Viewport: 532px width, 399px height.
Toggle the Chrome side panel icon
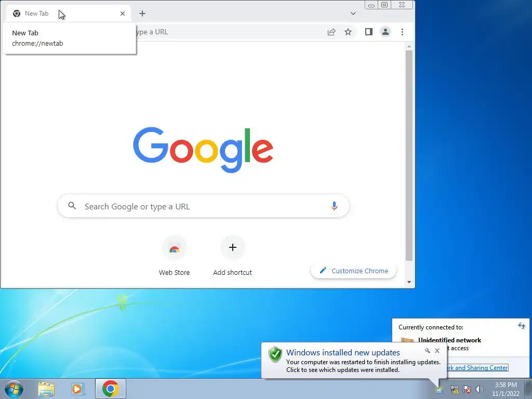coord(369,32)
